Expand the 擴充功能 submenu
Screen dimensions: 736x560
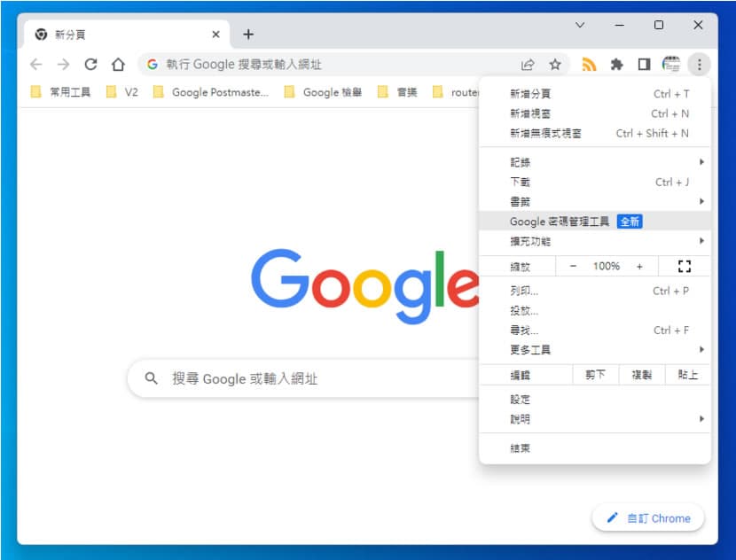595,241
